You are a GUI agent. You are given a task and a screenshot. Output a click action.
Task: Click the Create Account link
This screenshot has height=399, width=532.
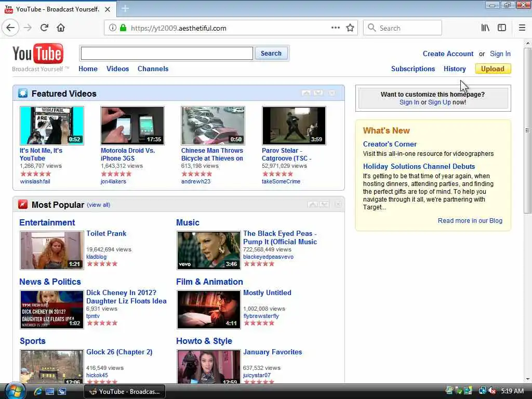[x=448, y=54]
